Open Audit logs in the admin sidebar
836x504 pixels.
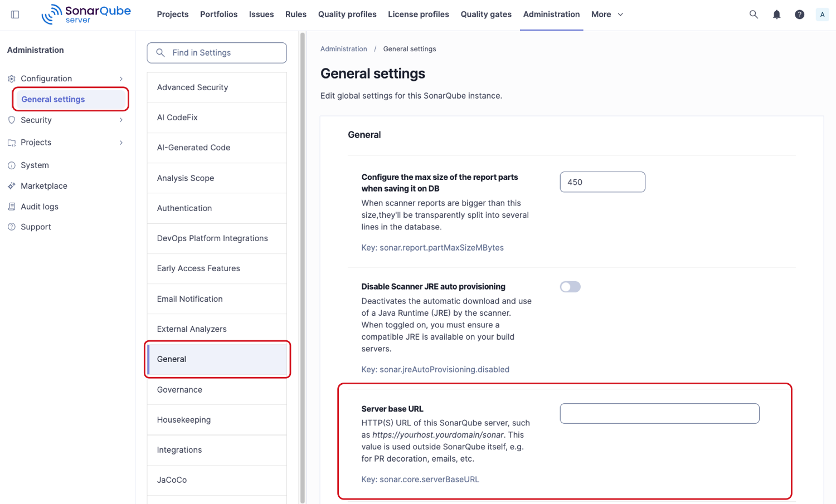point(40,207)
